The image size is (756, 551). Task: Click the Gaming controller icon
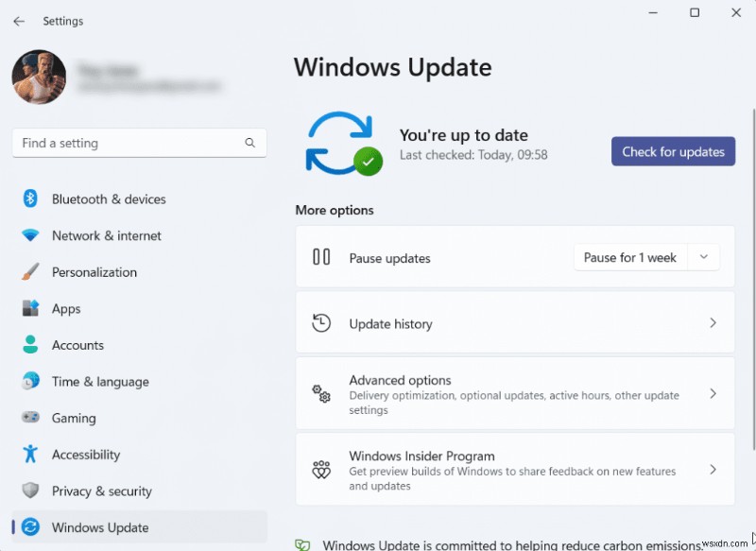(x=30, y=417)
